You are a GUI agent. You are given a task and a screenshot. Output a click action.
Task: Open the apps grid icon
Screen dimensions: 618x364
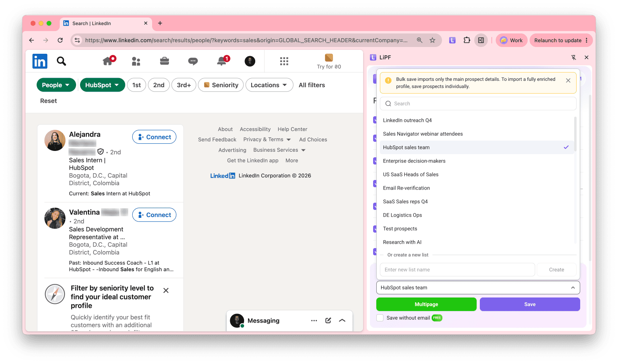click(x=284, y=61)
